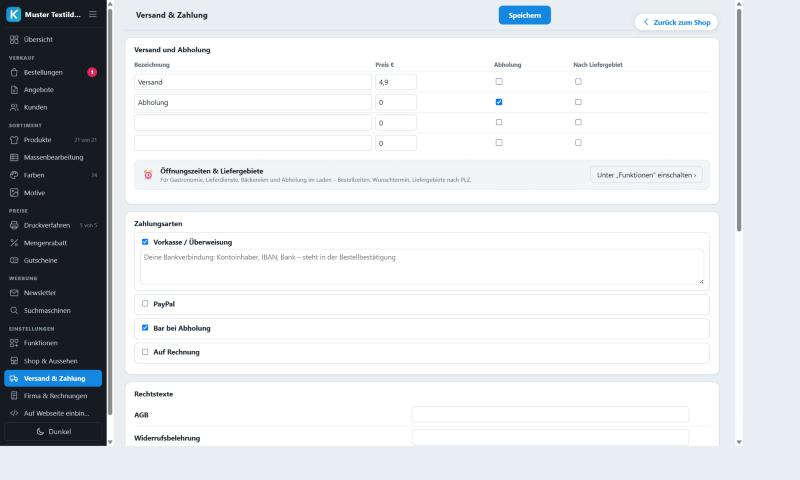Open the Kunden menu link
The image size is (800, 480).
click(x=53, y=107)
